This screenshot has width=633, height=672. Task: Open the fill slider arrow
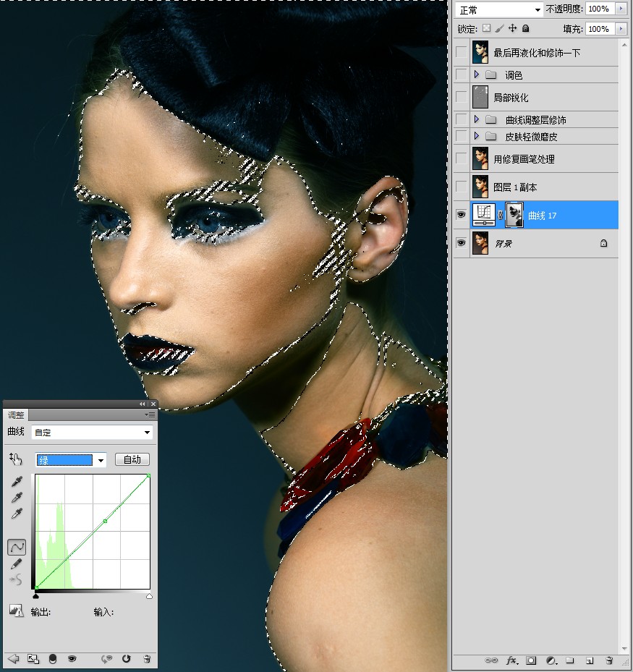621,29
